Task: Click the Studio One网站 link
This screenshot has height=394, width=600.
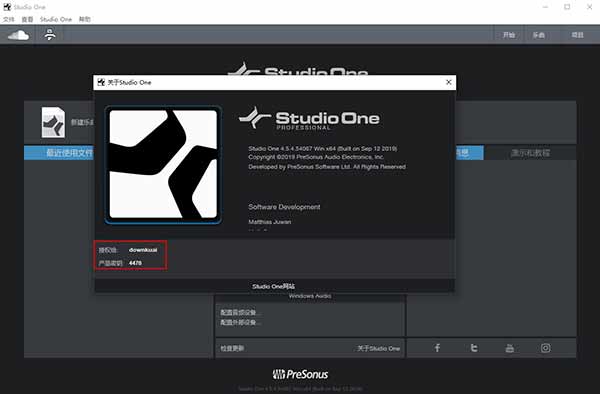Action: pyautogui.click(x=274, y=286)
